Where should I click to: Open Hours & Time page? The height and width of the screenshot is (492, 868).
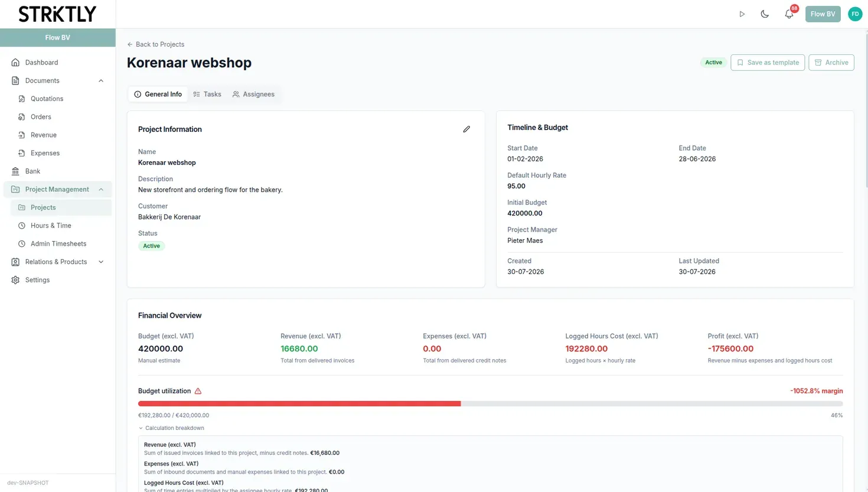(x=61, y=226)
